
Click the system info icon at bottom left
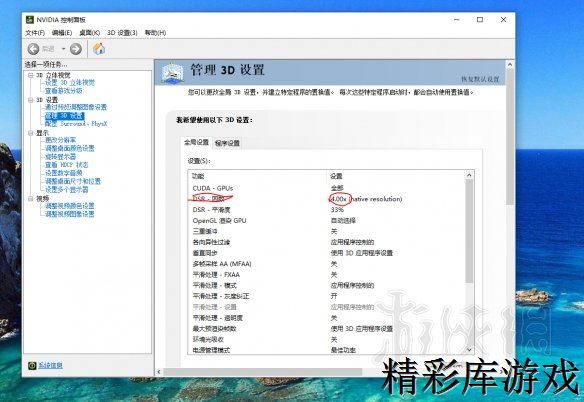32,365
